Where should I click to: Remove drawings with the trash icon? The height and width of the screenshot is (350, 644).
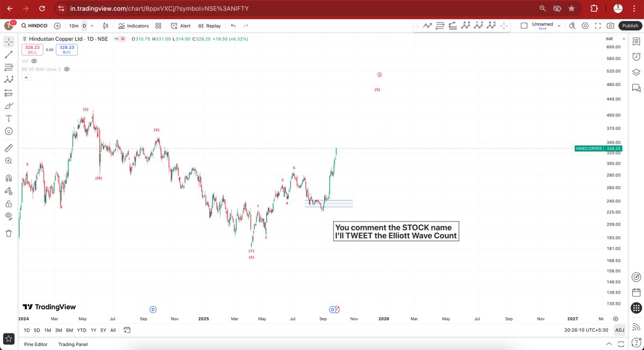[x=9, y=234]
